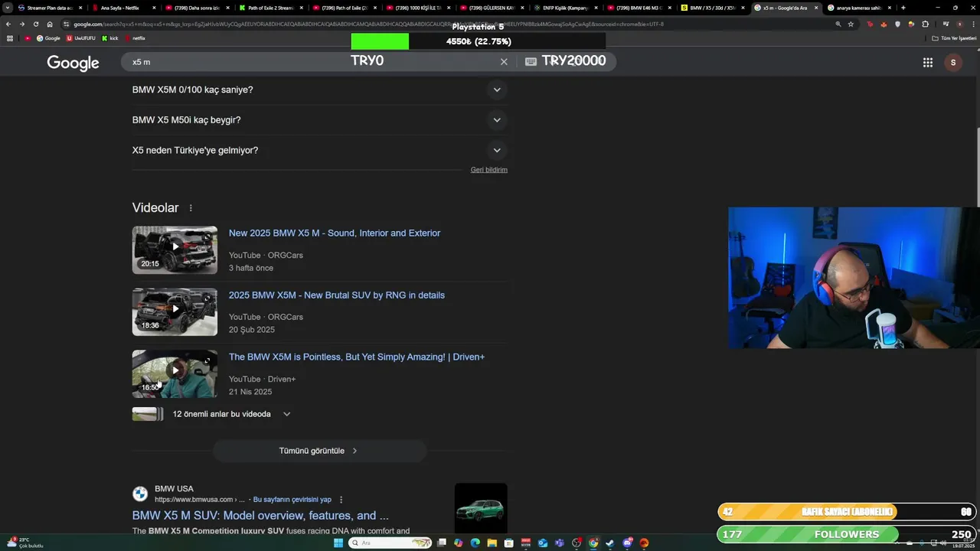Open three-dot menu next to BMW USA result
Screen dimensions: 980x551
(341, 500)
